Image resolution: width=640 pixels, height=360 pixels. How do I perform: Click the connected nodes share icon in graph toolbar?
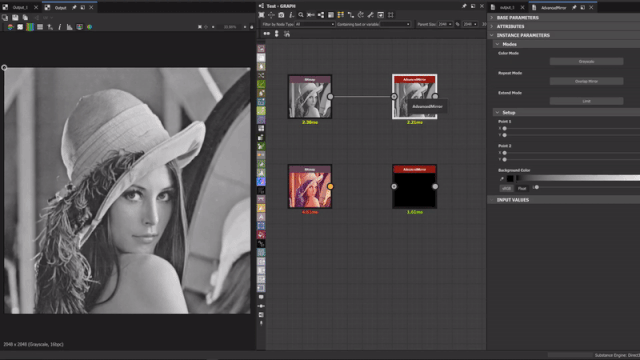pyautogui.click(x=321, y=15)
